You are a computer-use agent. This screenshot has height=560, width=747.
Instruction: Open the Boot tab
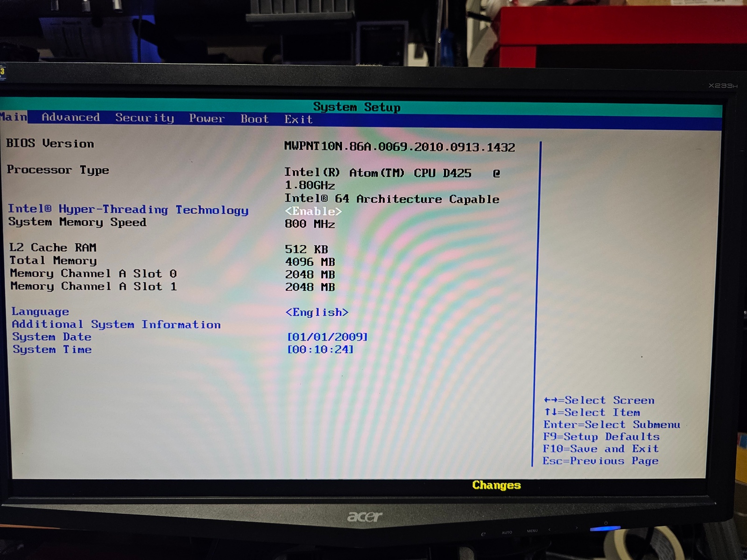[x=255, y=119]
